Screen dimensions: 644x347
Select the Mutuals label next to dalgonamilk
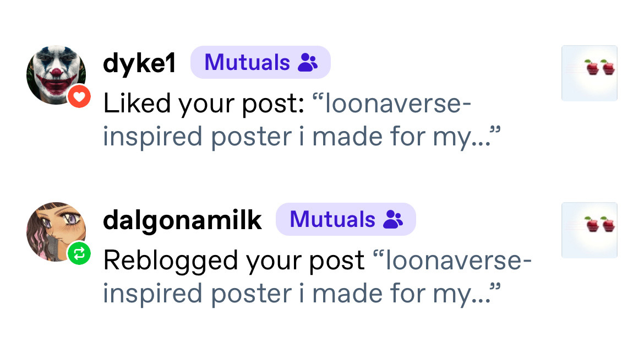[x=332, y=219]
